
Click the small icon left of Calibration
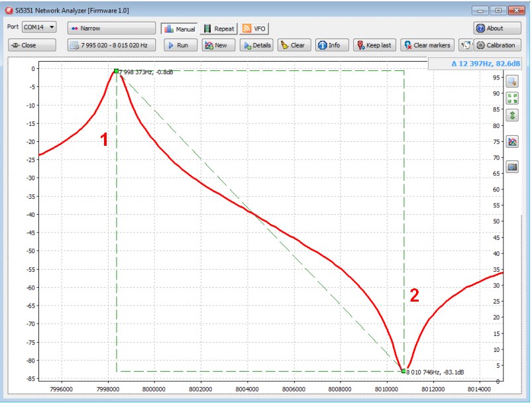click(465, 45)
